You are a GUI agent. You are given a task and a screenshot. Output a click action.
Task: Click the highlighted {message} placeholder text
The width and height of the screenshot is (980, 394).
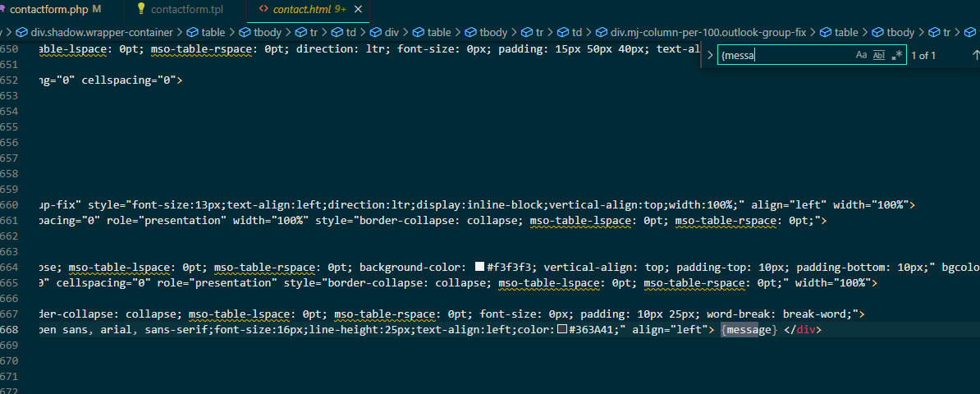(748, 330)
